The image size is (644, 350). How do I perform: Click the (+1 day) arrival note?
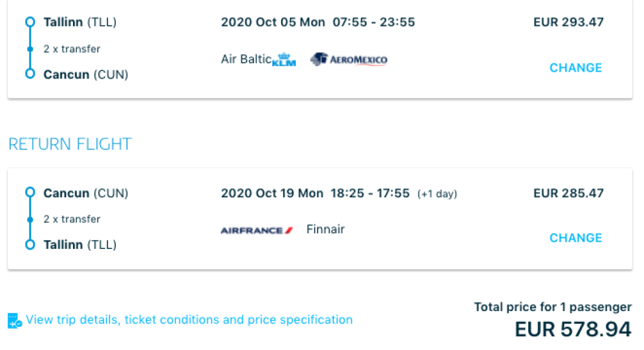(x=437, y=194)
